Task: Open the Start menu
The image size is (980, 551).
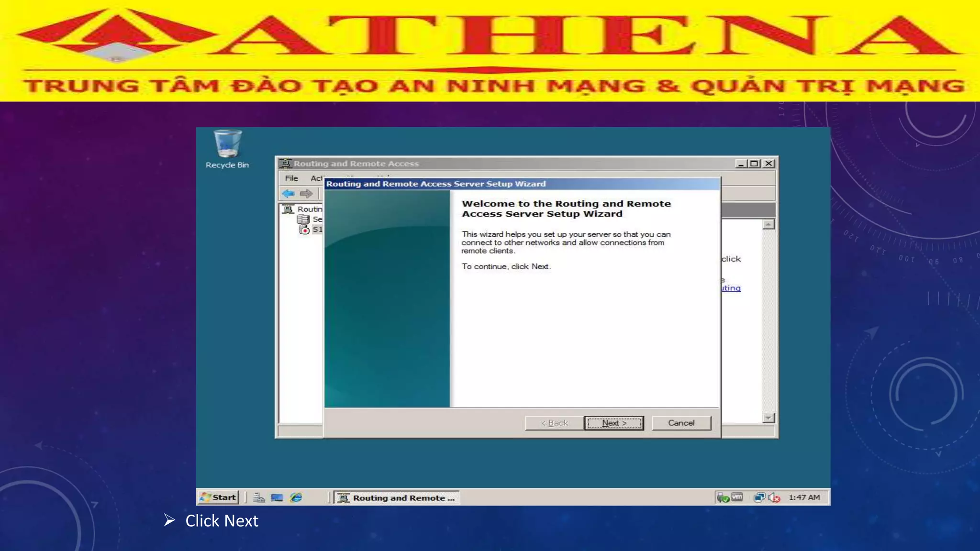Action: point(219,497)
